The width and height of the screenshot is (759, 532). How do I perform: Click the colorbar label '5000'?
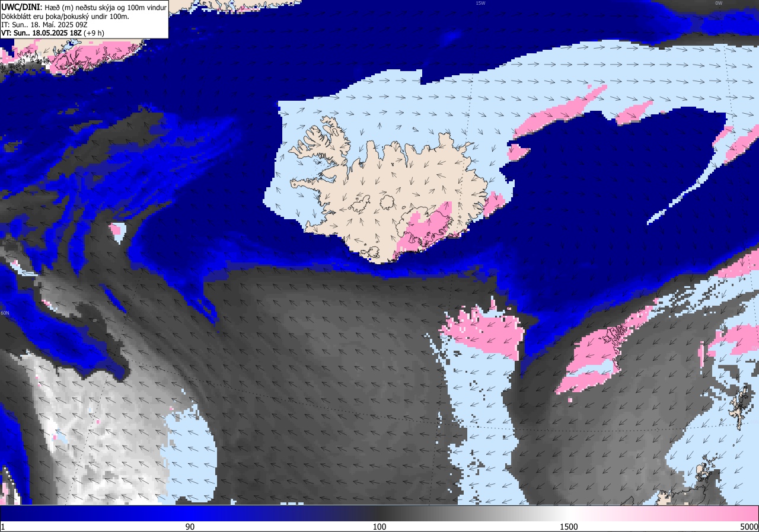coord(749,527)
